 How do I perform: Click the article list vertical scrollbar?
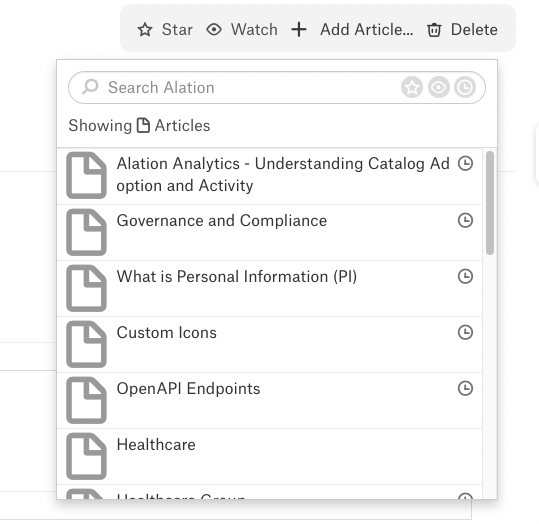(490, 203)
